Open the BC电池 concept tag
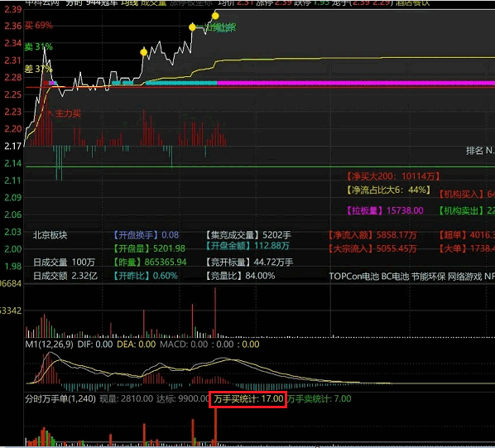The height and width of the screenshot is (448, 495). click(x=395, y=277)
